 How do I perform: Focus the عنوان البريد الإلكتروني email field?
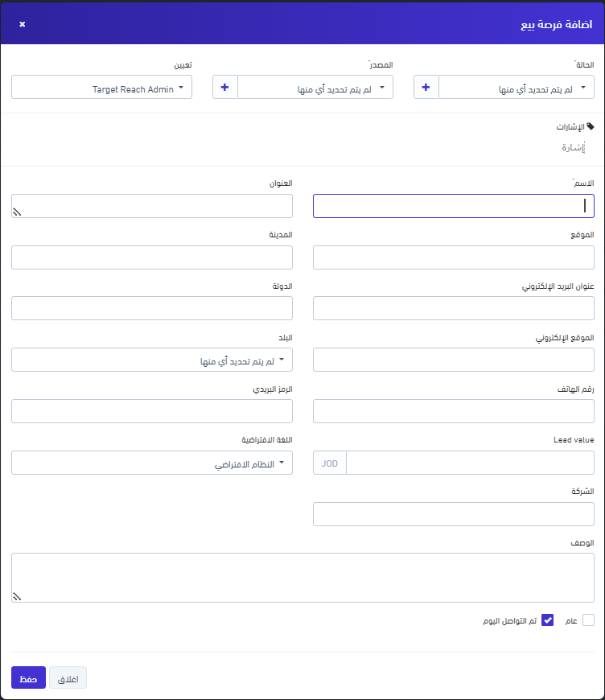[x=453, y=308]
